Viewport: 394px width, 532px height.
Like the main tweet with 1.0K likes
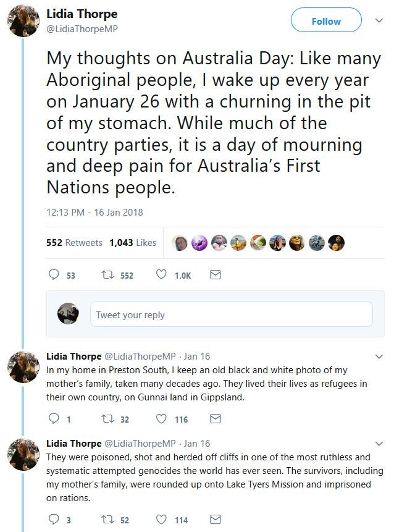point(162,275)
